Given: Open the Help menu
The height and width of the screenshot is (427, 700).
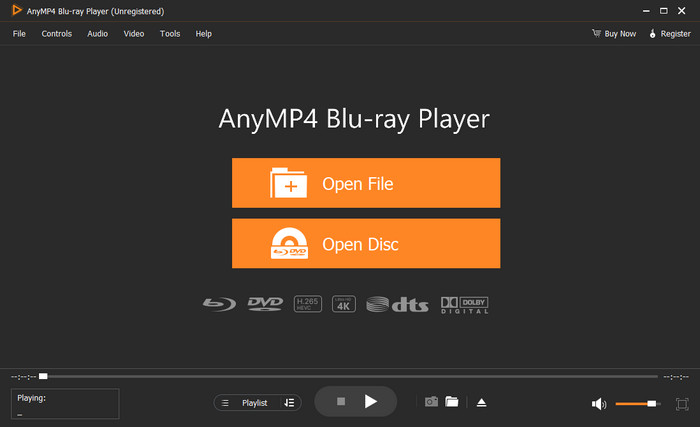Looking at the screenshot, I should tap(204, 33).
